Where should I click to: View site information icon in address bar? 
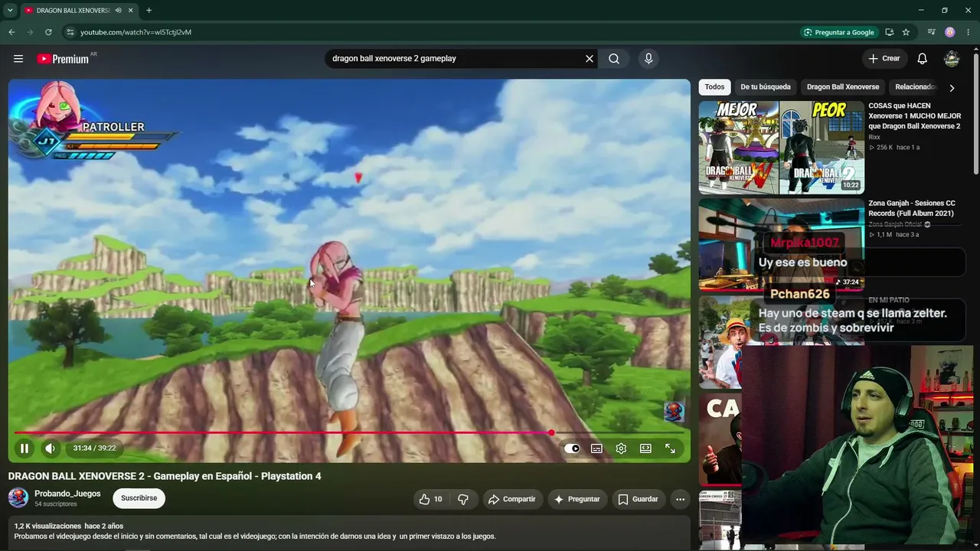[x=70, y=32]
